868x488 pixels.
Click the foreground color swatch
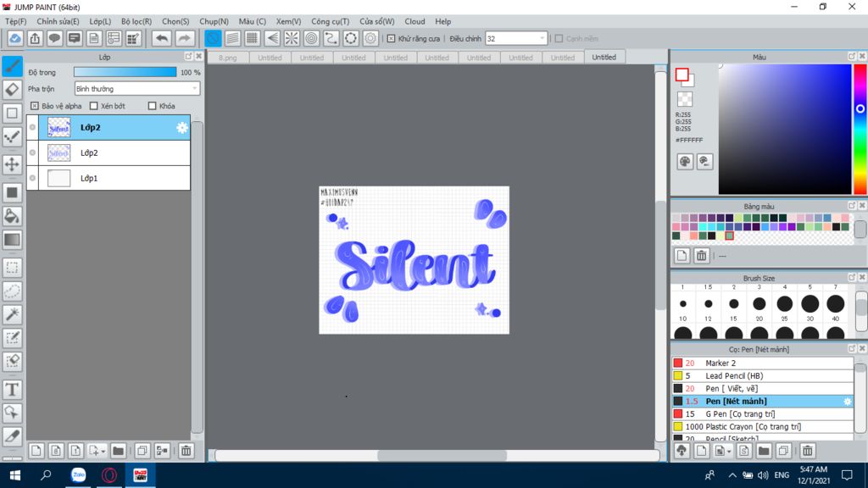682,75
